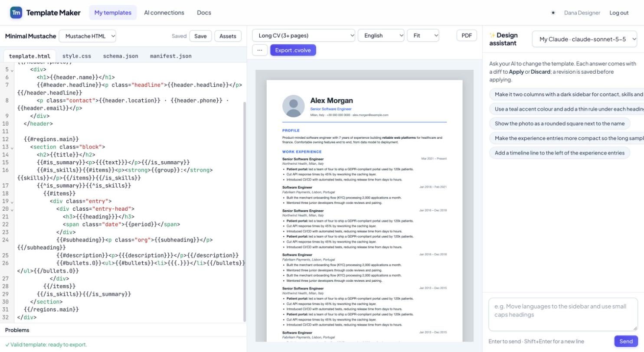Pick the timeline line suggestion
The width and height of the screenshot is (644, 352).
(559, 153)
